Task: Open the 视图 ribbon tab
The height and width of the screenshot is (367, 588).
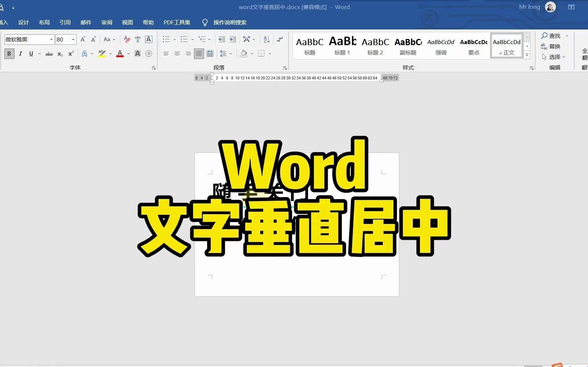Action: [127, 22]
